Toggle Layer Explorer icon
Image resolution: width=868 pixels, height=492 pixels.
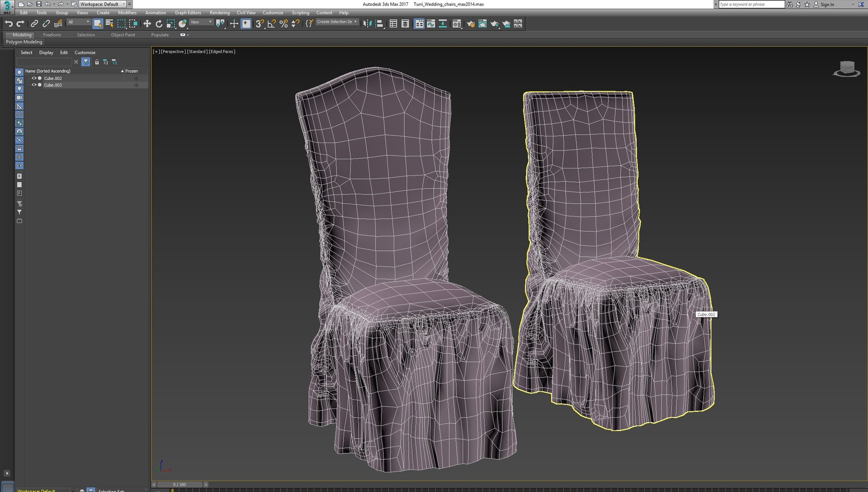[x=405, y=24]
